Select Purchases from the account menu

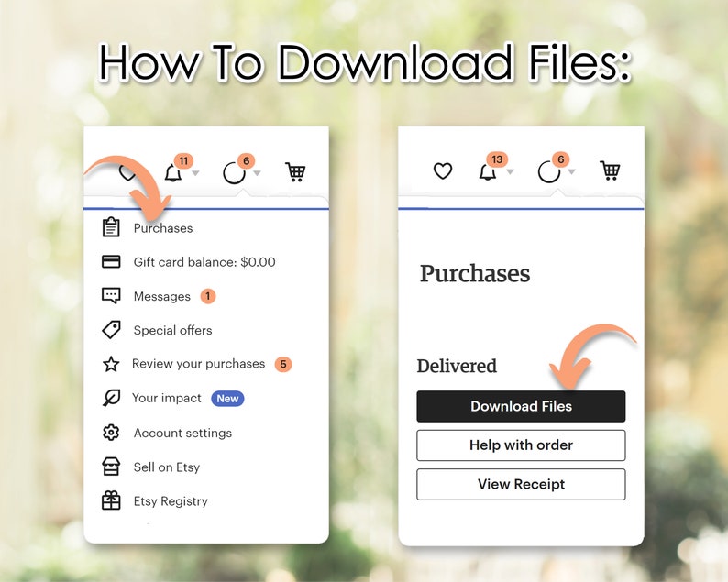(163, 228)
